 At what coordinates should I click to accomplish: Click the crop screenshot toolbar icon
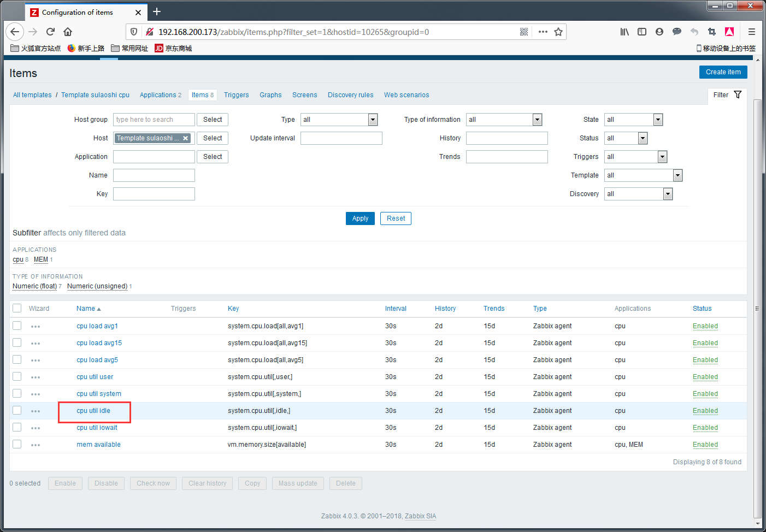point(712,32)
